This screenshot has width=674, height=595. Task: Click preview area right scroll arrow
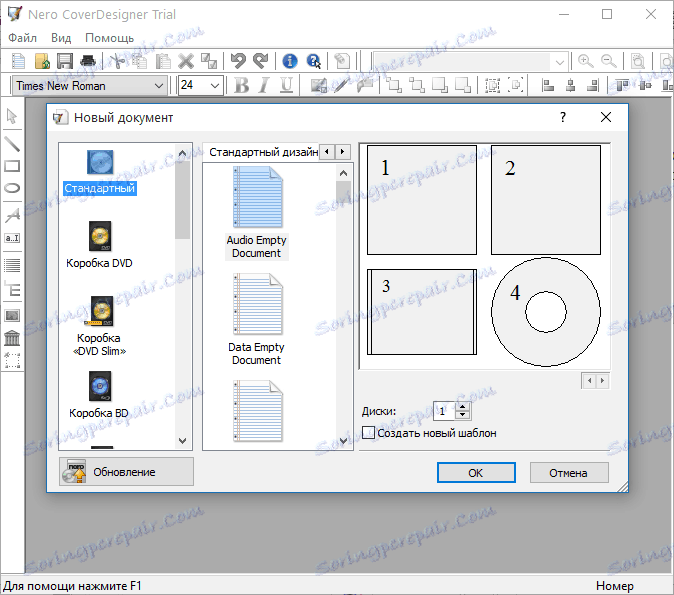(x=603, y=381)
